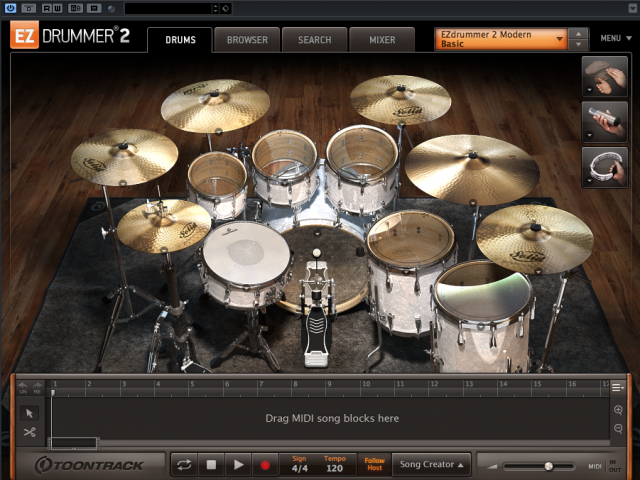
Task: Click bar 5 on timeline ruler
Action: [192, 384]
